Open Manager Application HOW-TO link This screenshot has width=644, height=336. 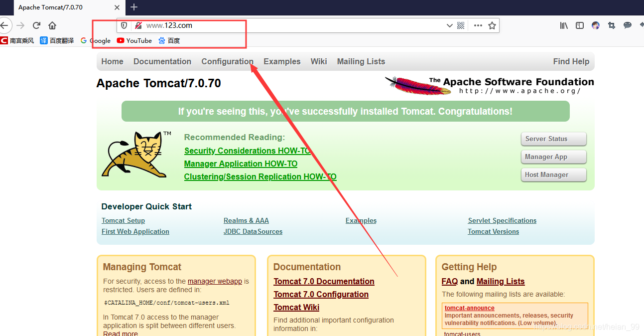point(241,164)
